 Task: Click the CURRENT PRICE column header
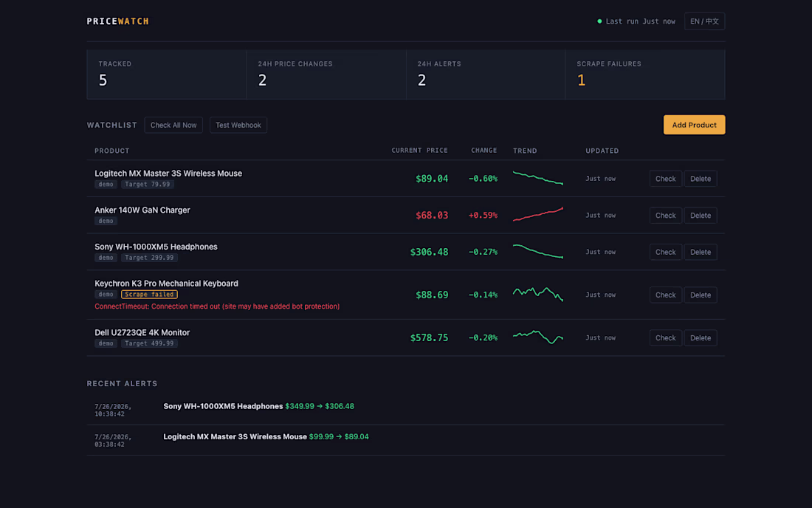(419, 150)
